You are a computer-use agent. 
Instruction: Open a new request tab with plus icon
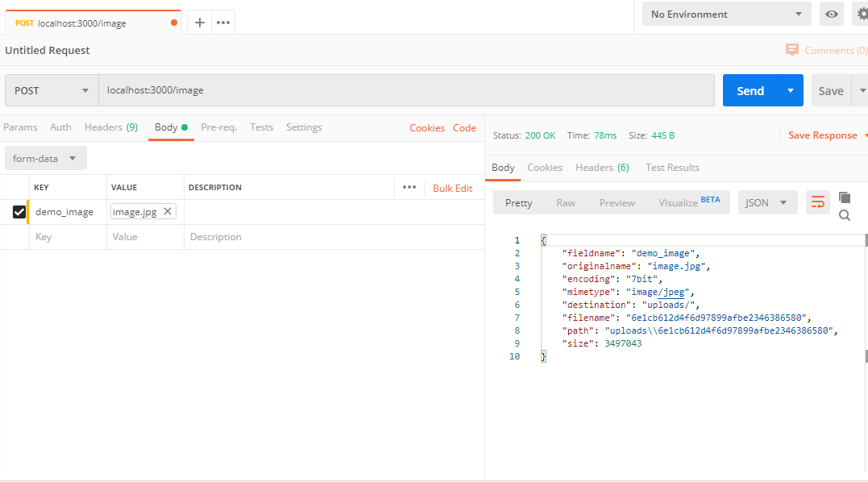199,23
